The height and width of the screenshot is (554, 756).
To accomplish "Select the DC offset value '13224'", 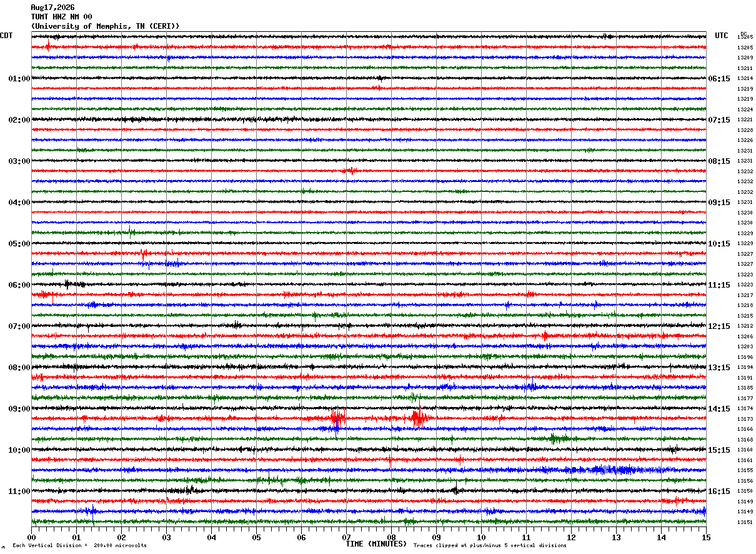I will point(745,109).
